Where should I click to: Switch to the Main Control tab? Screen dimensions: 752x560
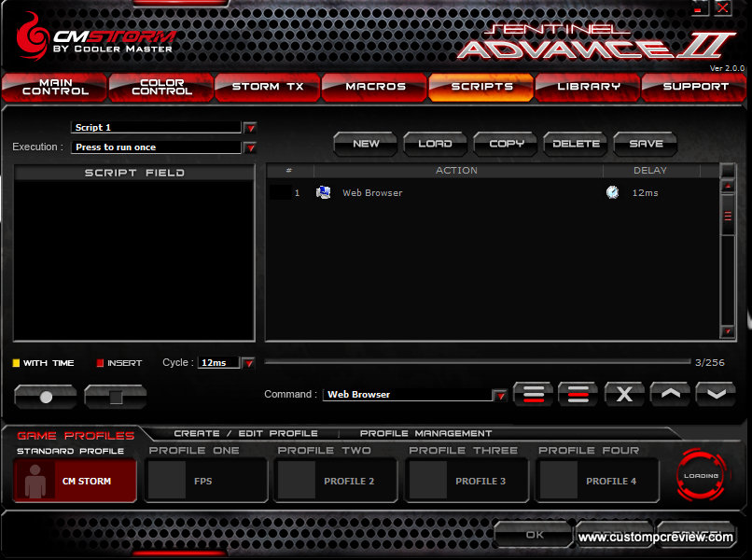click(55, 87)
